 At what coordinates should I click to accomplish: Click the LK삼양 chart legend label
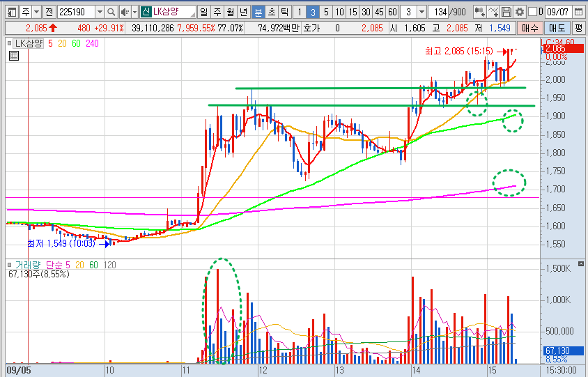(x=29, y=43)
